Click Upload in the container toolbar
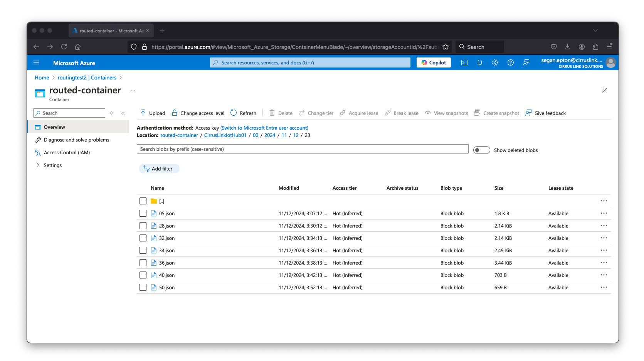 point(153,113)
